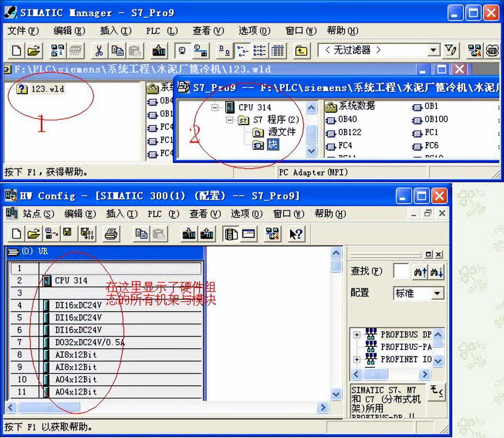Click the download to PLC toolbar icon

[x=159, y=51]
